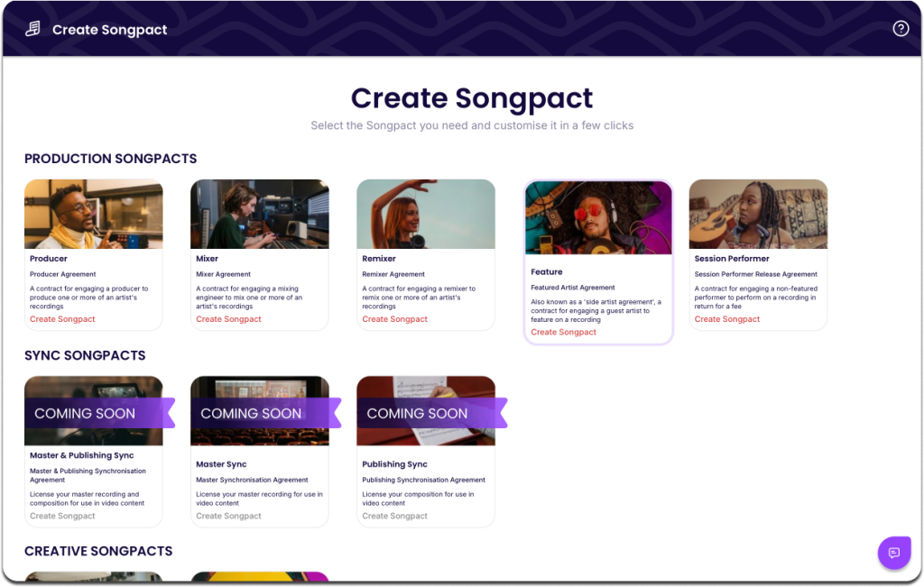Click the large "Create Songpact" page heading
The height and width of the screenshot is (587, 924).
pyautogui.click(x=472, y=98)
